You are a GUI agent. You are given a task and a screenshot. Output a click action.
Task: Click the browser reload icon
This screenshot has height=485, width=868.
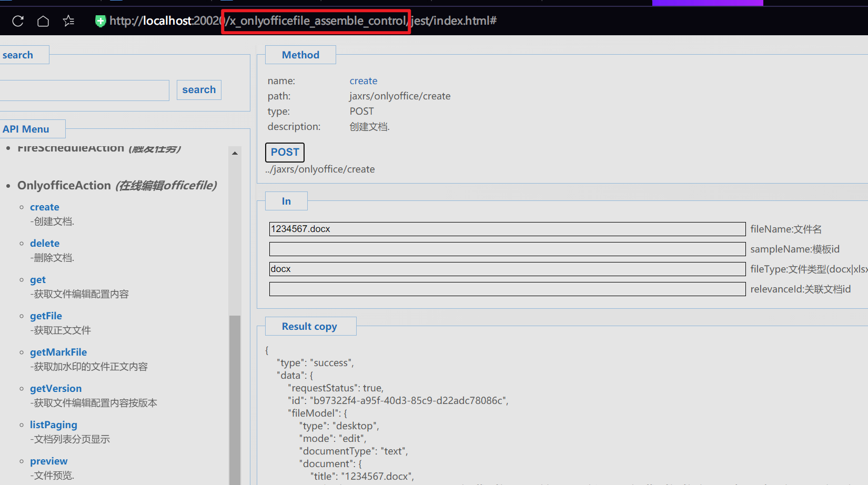coord(18,21)
